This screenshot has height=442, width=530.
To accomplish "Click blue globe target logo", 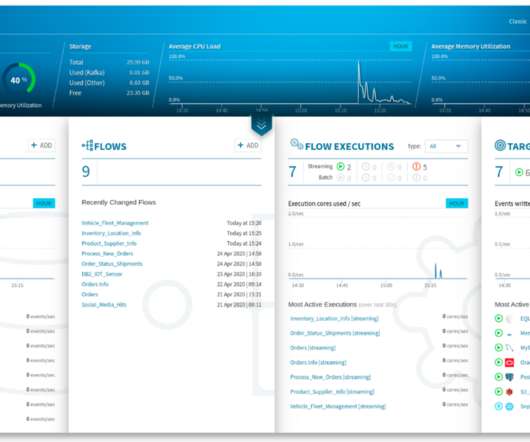I will coord(509,406).
